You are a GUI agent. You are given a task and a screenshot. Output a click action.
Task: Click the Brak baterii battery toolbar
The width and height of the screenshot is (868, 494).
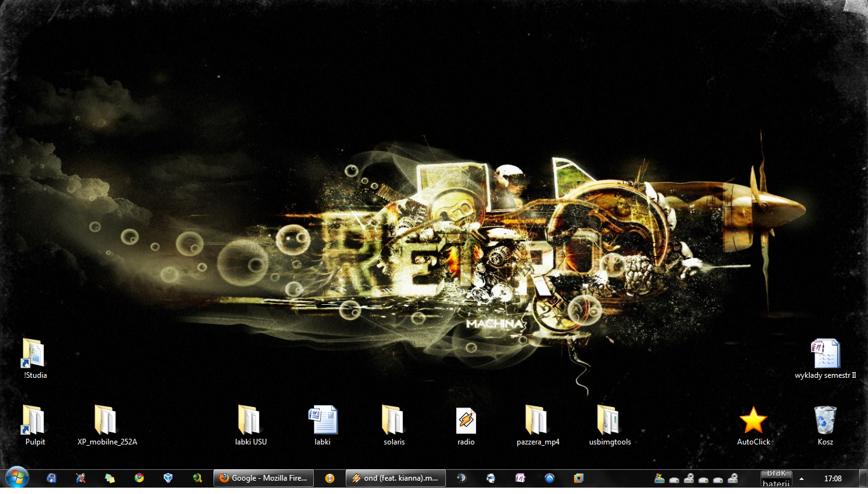pos(776,478)
